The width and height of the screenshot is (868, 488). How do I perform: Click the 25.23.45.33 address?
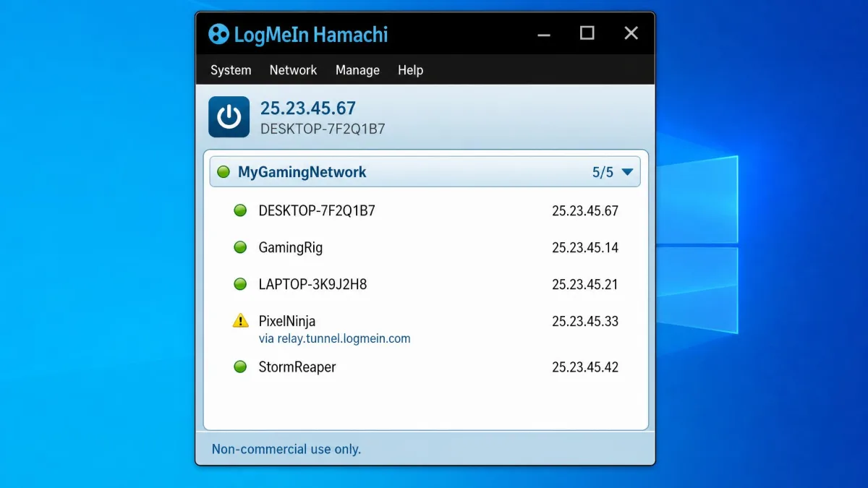coord(585,321)
